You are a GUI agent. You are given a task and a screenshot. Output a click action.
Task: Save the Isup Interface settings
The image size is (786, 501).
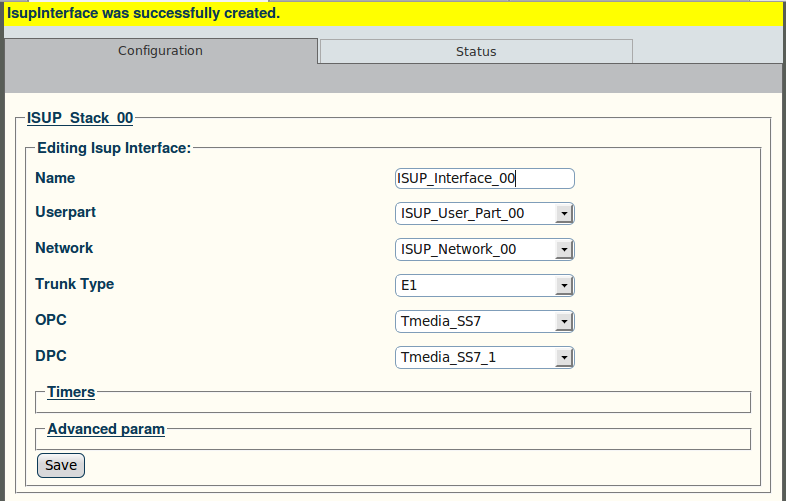coord(61,465)
